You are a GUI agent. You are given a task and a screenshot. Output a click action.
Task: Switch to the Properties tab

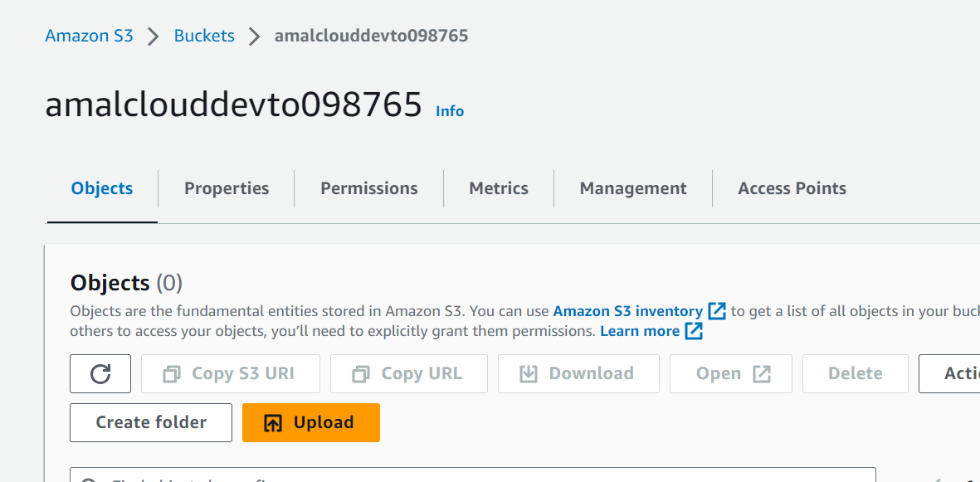(226, 188)
